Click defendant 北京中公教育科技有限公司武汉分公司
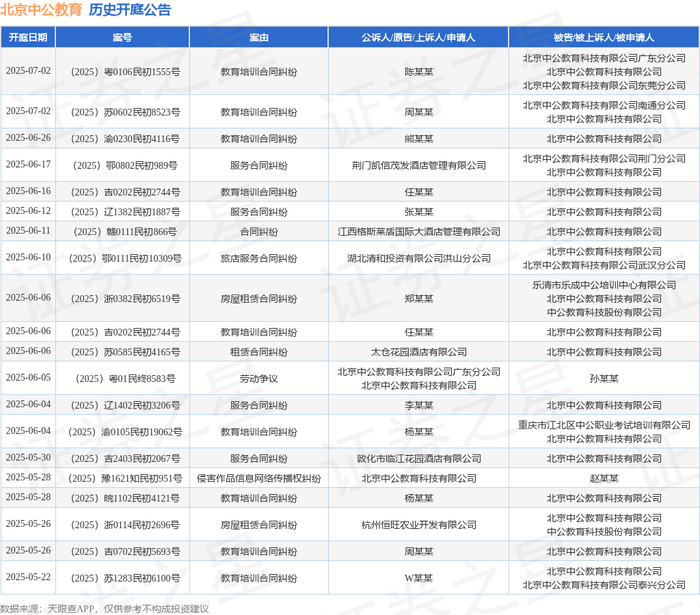This screenshot has width=700, height=615. tap(604, 265)
